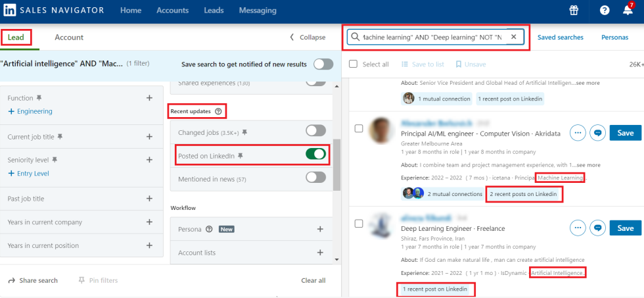644x298 pixels.
Task: Click the pin icon next to Function
Action: click(x=39, y=98)
